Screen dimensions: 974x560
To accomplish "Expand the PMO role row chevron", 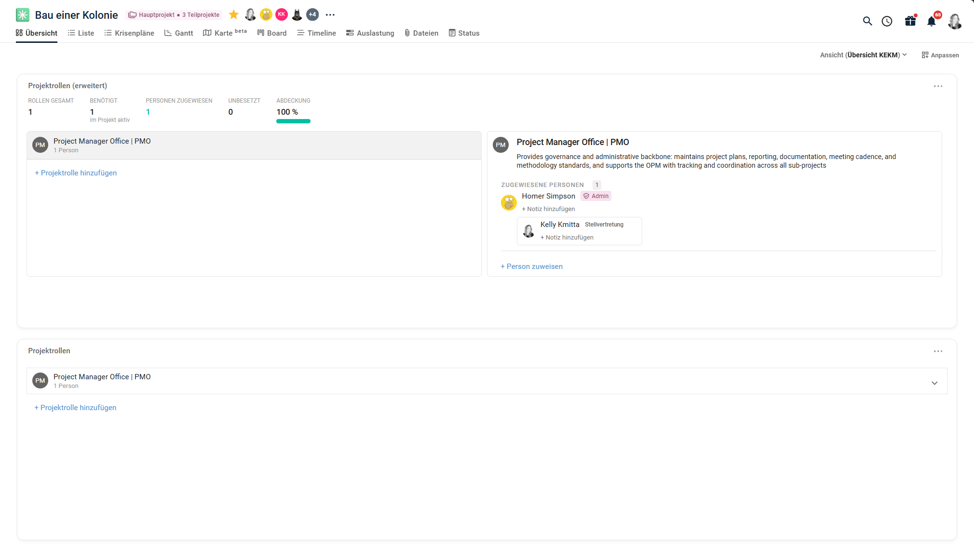I will coord(934,383).
